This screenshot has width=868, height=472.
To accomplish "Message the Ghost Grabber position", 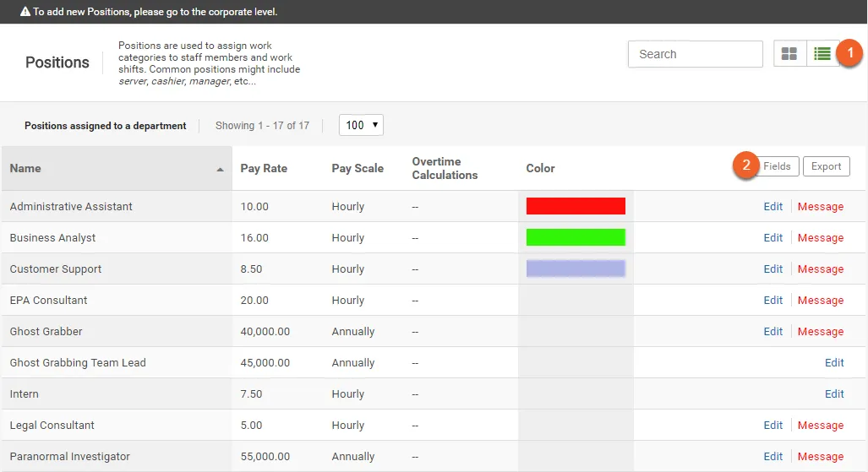I will point(821,332).
